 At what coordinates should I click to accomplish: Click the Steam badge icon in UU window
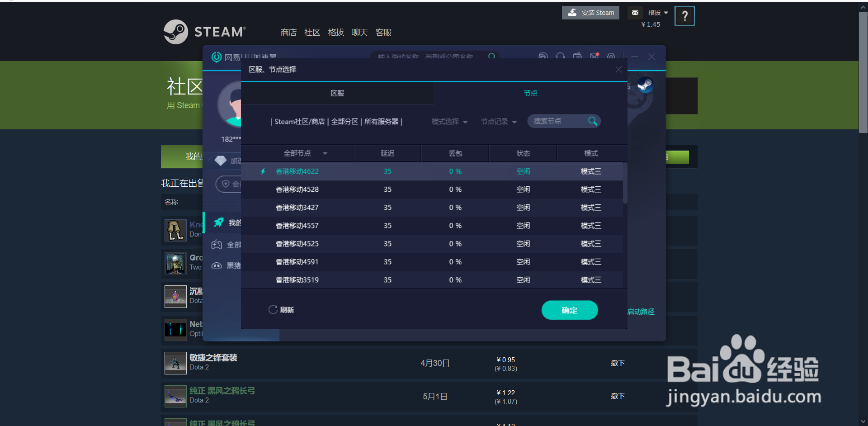pos(645,85)
